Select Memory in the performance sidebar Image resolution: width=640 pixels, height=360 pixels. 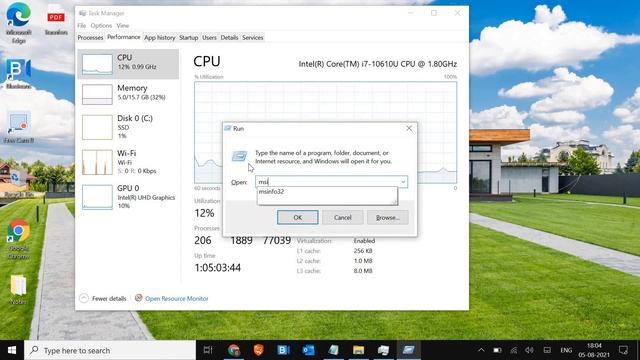(x=128, y=94)
